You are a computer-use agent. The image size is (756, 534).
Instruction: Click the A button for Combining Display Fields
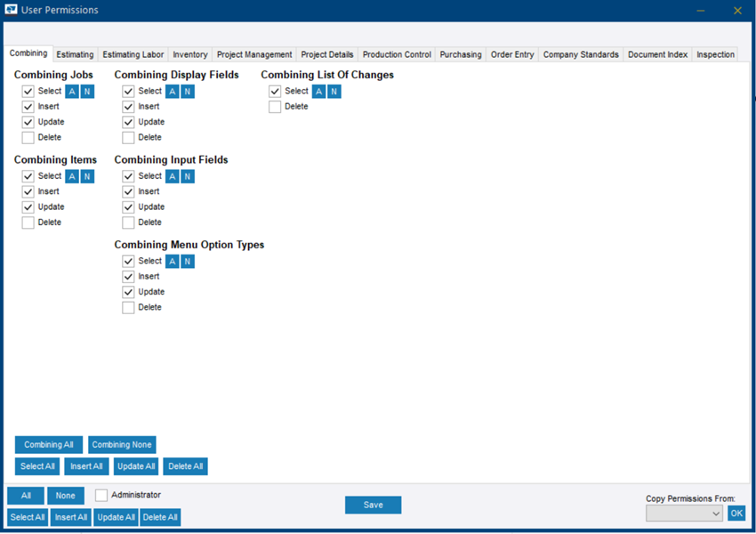(173, 91)
